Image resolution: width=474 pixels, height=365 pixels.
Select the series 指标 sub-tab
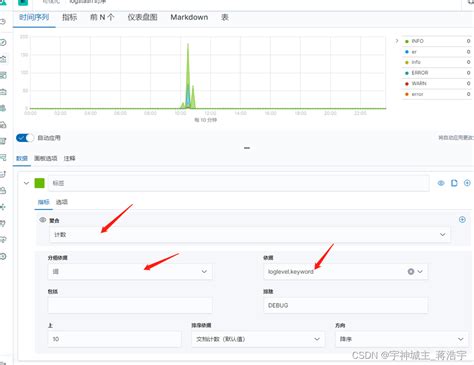click(x=43, y=202)
